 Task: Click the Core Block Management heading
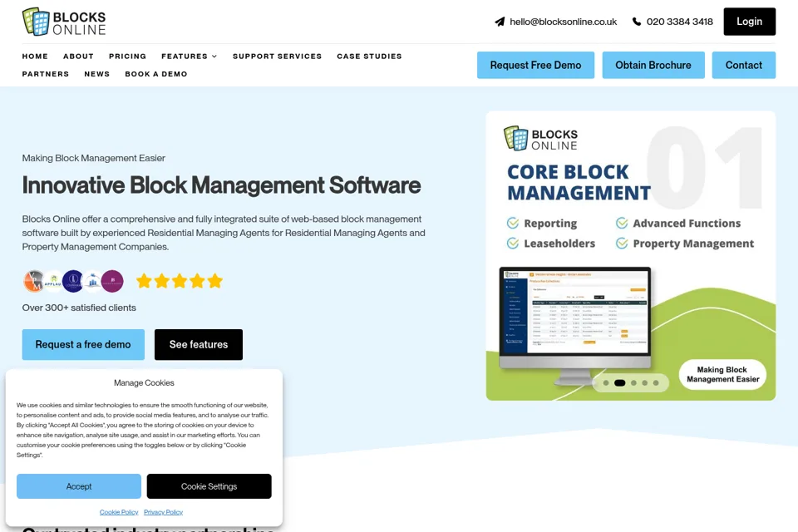click(x=579, y=182)
